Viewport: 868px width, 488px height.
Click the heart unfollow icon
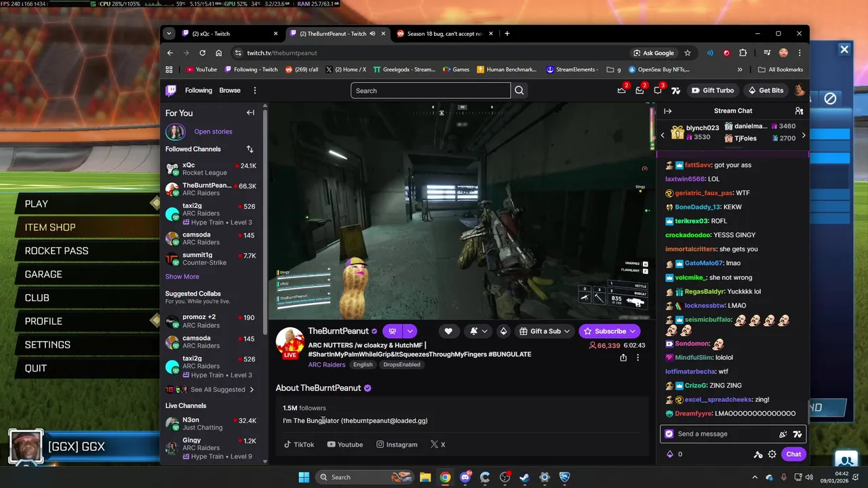tap(448, 331)
